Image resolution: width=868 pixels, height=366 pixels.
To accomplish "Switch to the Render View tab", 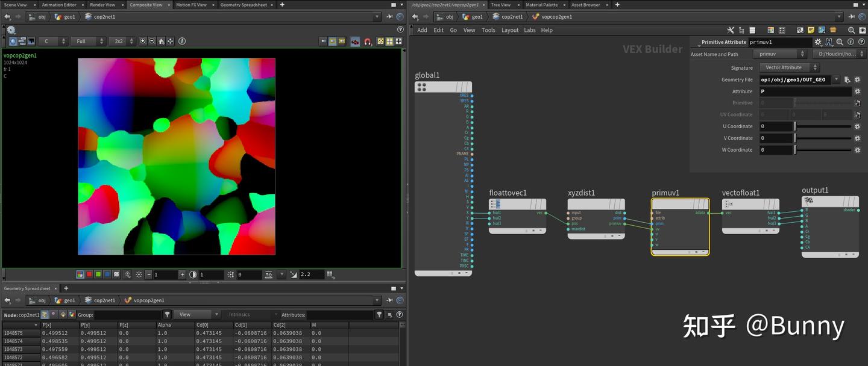I will 102,5.
